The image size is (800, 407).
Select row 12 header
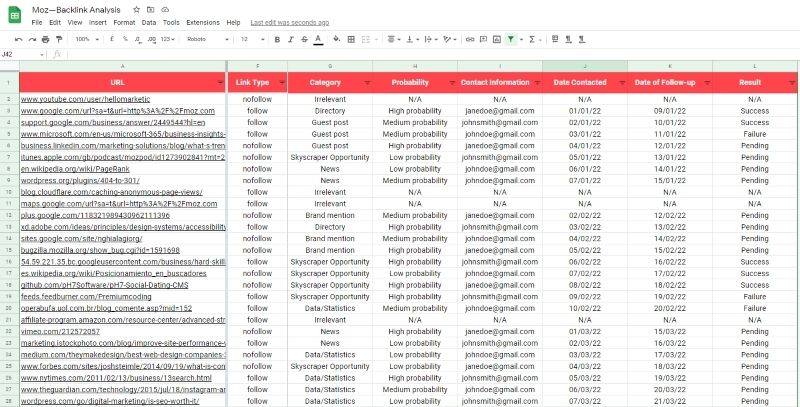[x=9, y=215]
